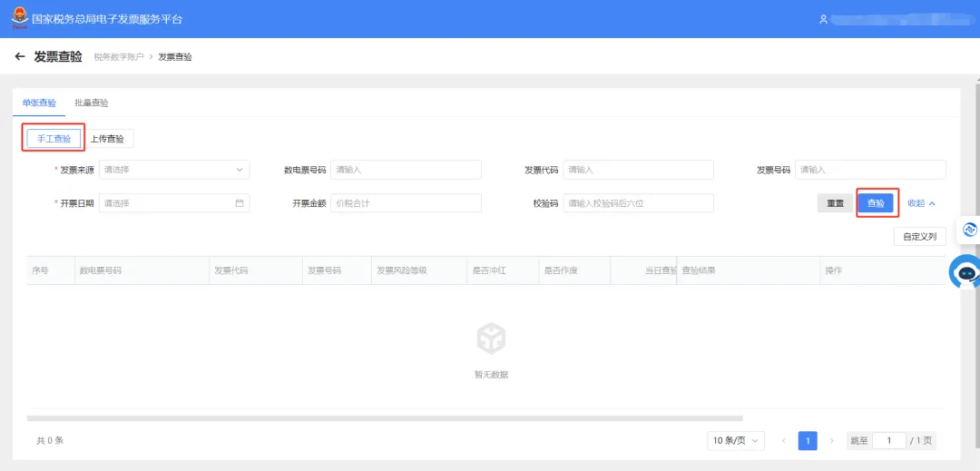Click the back arrow beside 发票查验

click(x=19, y=57)
